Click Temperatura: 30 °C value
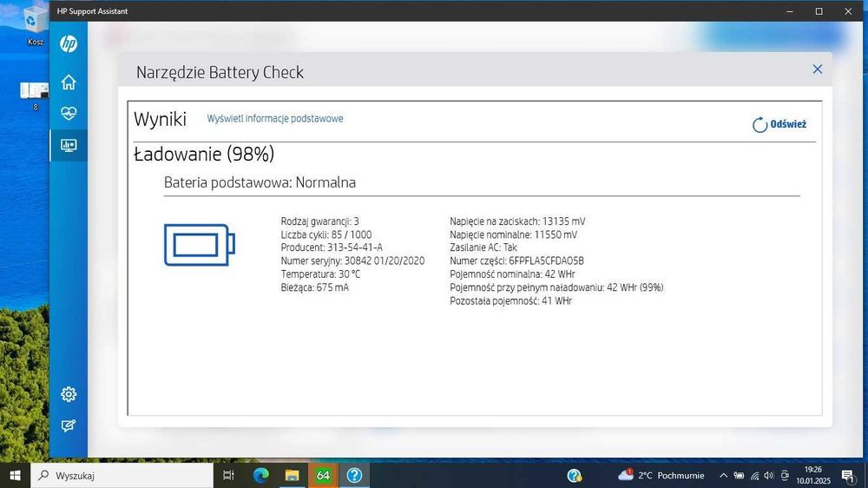The width and height of the screenshot is (868, 488). pos(320,274)
